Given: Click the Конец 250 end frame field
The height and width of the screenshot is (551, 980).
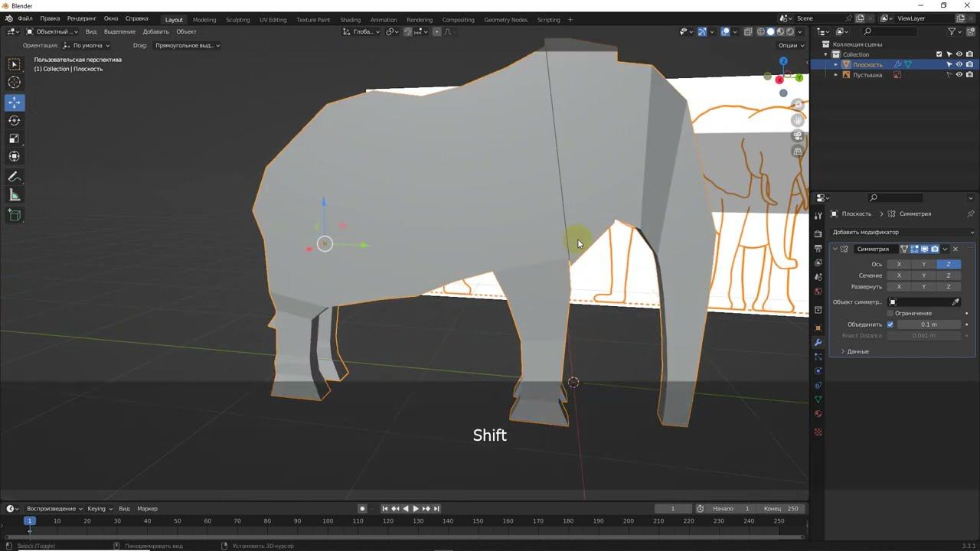Looking at the screenshot, I should click(x=781, y=509).
